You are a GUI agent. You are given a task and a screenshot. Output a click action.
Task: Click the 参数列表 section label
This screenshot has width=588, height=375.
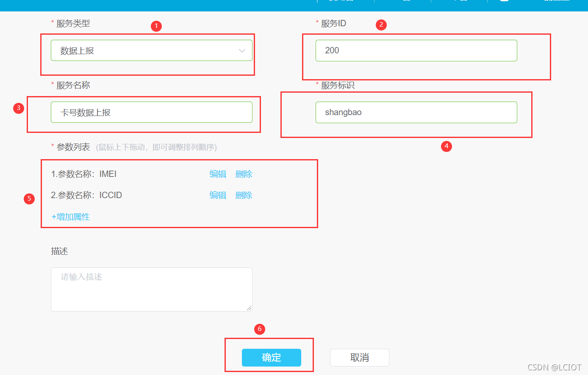point(73,147)
